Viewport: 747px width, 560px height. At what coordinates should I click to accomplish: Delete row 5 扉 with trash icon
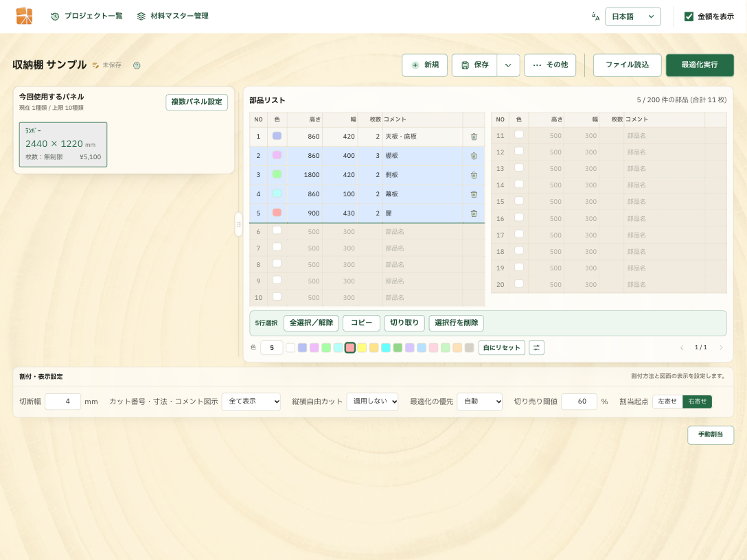[x=474, y=213]
